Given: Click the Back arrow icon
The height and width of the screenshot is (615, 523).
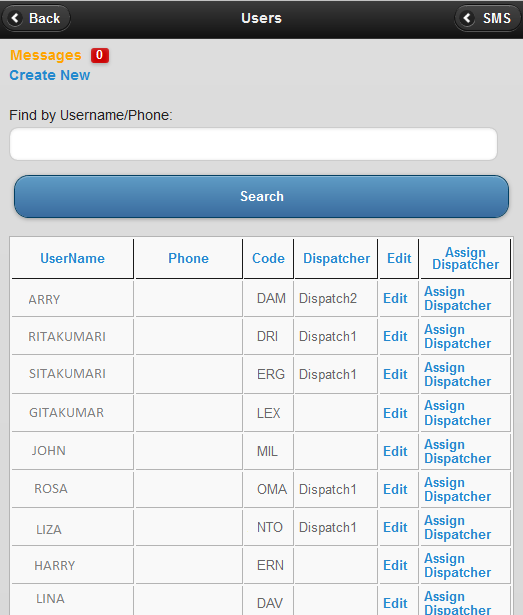Looking at the screenshot, I should (15, 18).
